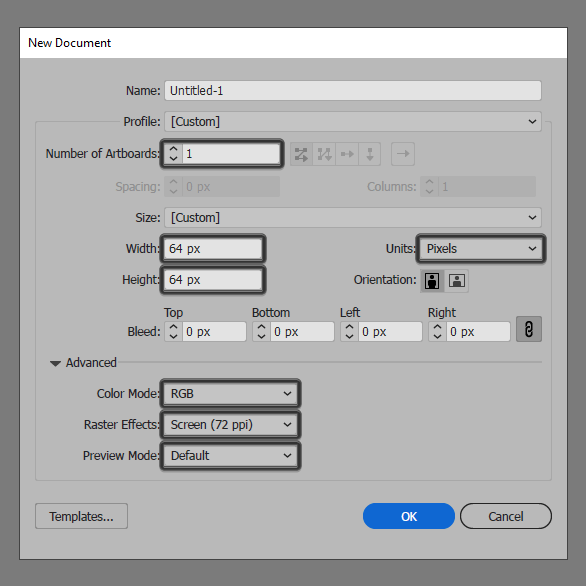Click the OK button
The image size is (586, 586).
(x=409, y=516)
